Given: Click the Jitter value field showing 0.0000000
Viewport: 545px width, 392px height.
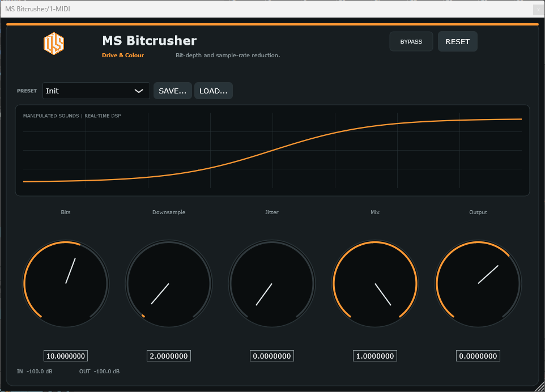Looking at the screenshot, I should pos(272,356).
